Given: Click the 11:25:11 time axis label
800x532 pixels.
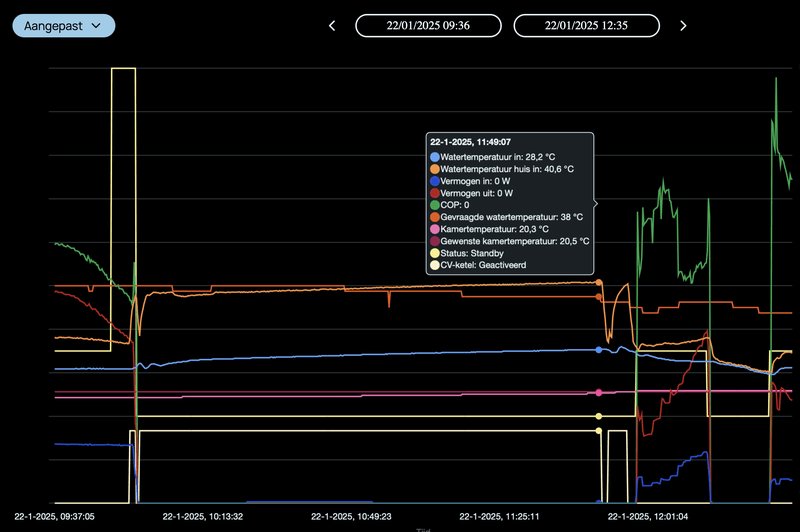Looking at the screenshot, I should 501,517.
